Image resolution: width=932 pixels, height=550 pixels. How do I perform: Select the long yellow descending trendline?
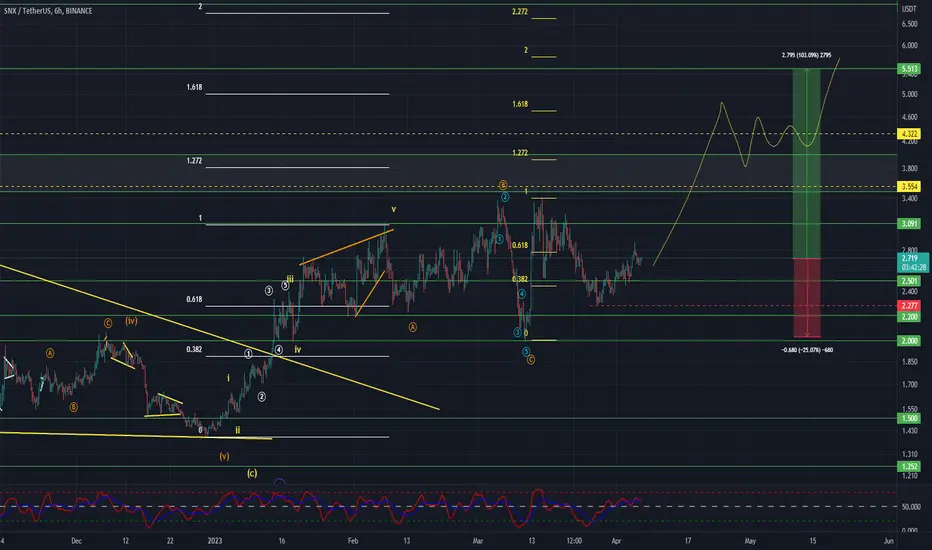(x=219, y=337)
